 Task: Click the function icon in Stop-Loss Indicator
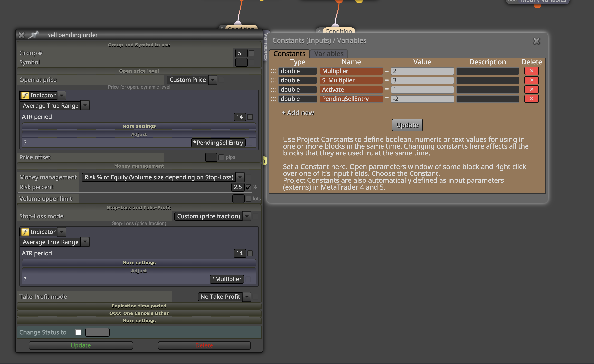(x=25, y=232)
